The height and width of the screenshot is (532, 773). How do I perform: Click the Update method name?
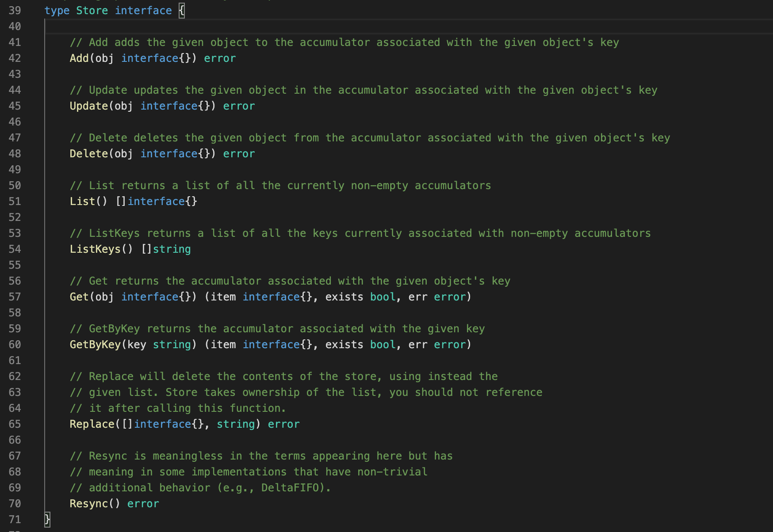(x=88, y=106)
